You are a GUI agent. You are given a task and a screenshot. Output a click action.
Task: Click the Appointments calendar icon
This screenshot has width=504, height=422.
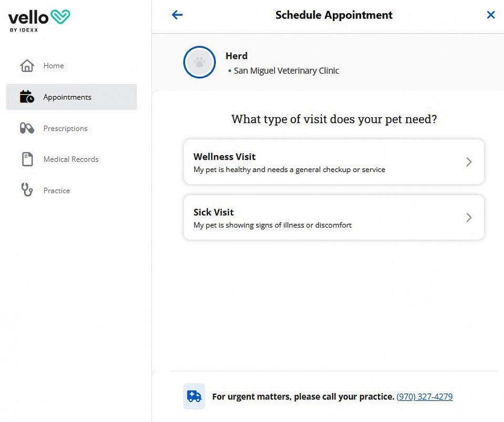[27, 97]
